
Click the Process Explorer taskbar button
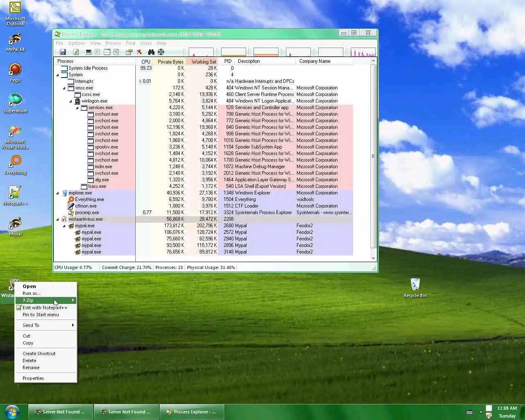click(192, 412)
